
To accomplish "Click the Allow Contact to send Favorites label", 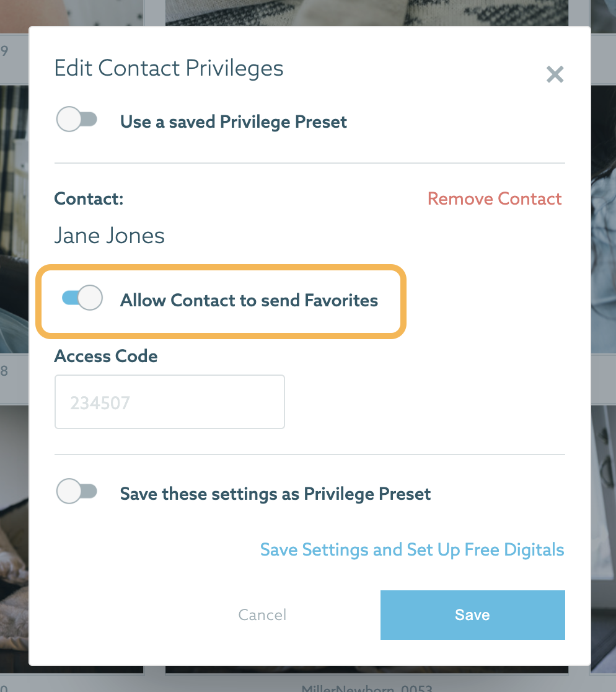I will pyautogui.click(x=249, y=300).
